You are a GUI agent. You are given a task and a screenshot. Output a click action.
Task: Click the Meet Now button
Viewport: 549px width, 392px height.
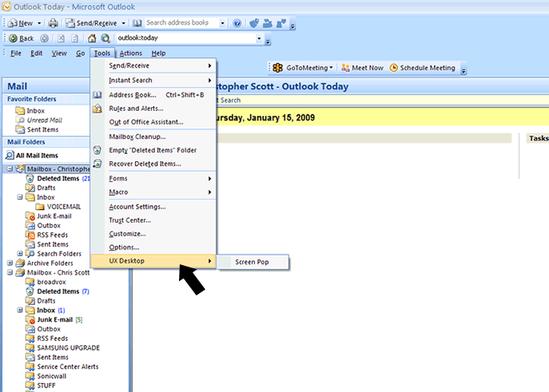click(x=362, y=68)
